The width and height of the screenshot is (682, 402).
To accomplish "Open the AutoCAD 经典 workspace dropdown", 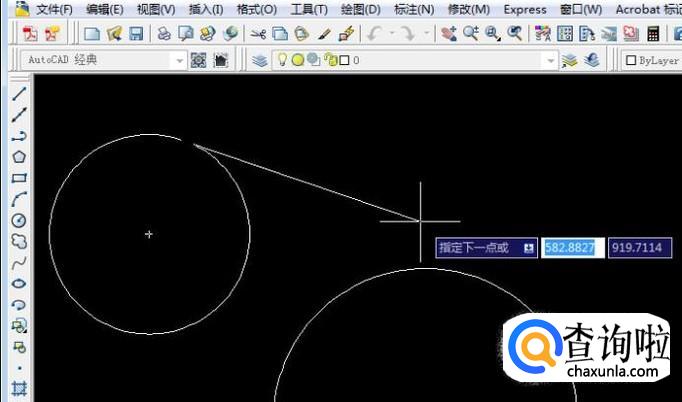I will point(180,60).
